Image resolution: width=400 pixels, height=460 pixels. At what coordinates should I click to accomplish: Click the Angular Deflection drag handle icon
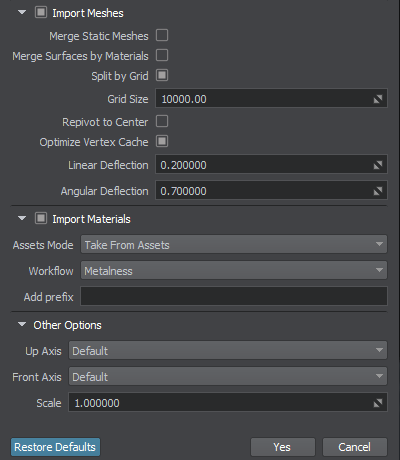click(378, 191)
